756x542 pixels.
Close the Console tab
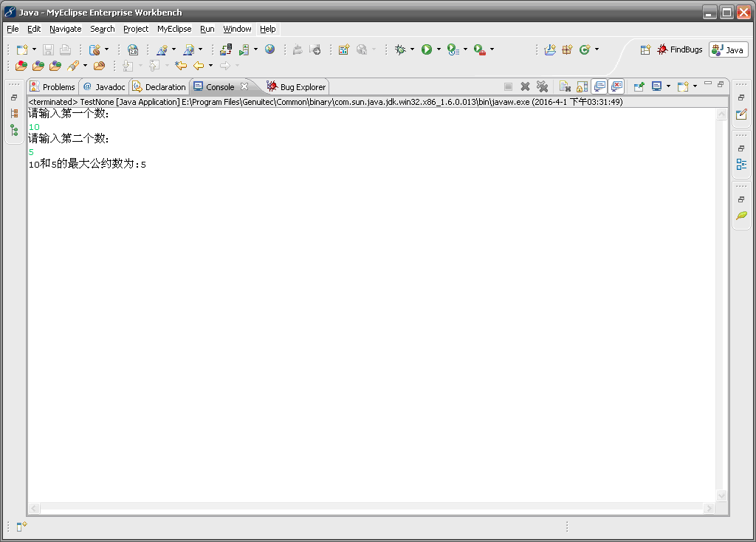click(x=244, y=86)
